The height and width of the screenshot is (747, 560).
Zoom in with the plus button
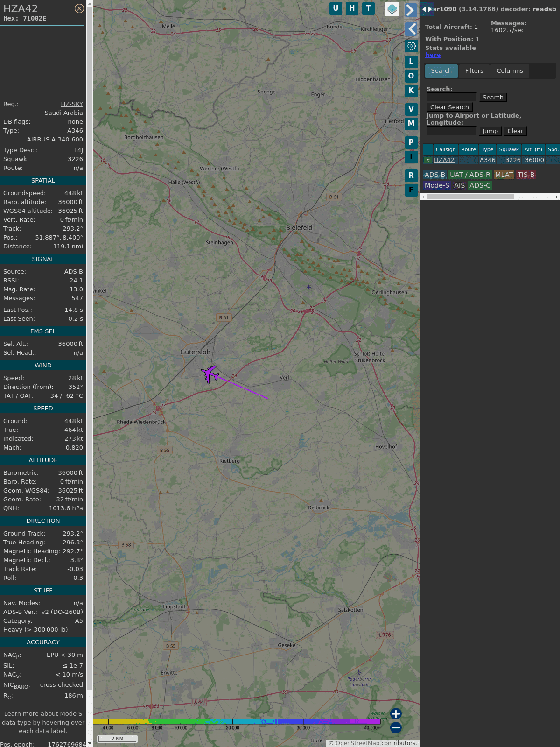pos(396,714)
